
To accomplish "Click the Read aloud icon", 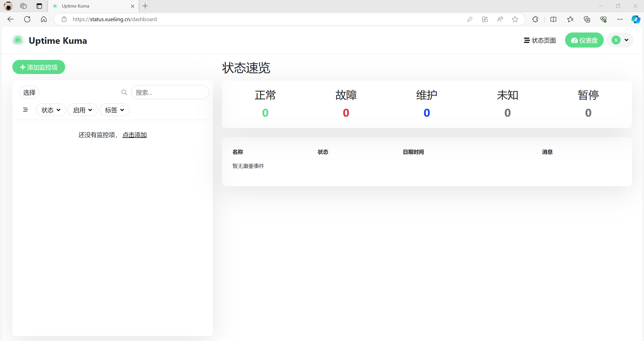I will click(x=500, y=19).
